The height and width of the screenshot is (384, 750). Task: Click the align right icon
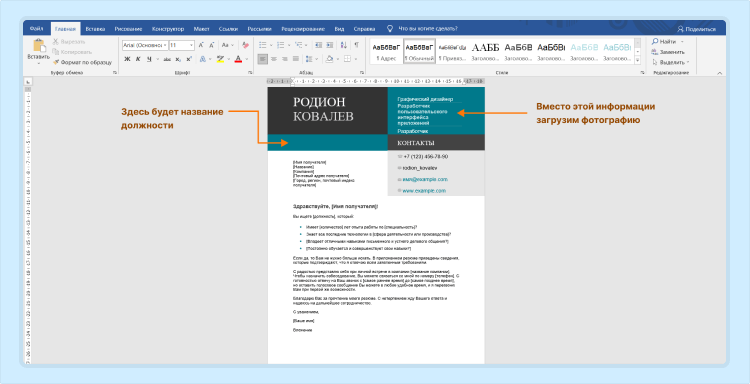(x=285, y=59)
